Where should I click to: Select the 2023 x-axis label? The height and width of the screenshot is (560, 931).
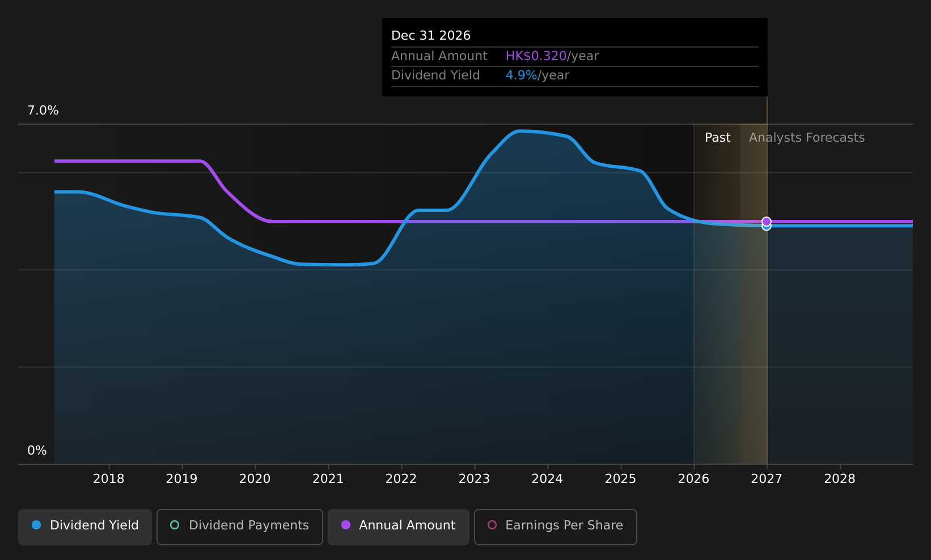pyautogui.click(x=475, y=479)
